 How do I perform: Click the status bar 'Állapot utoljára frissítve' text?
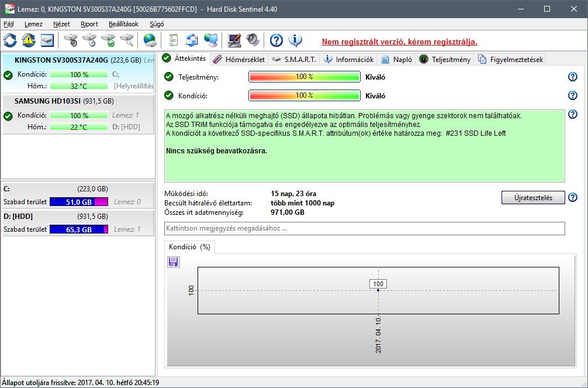click(x=80, y=383)
